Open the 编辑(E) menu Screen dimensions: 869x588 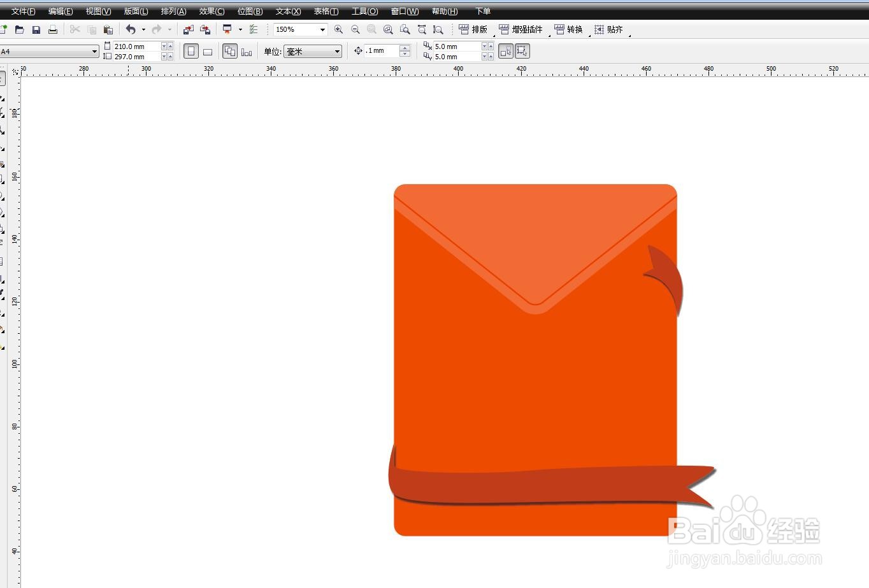[61, 11]
